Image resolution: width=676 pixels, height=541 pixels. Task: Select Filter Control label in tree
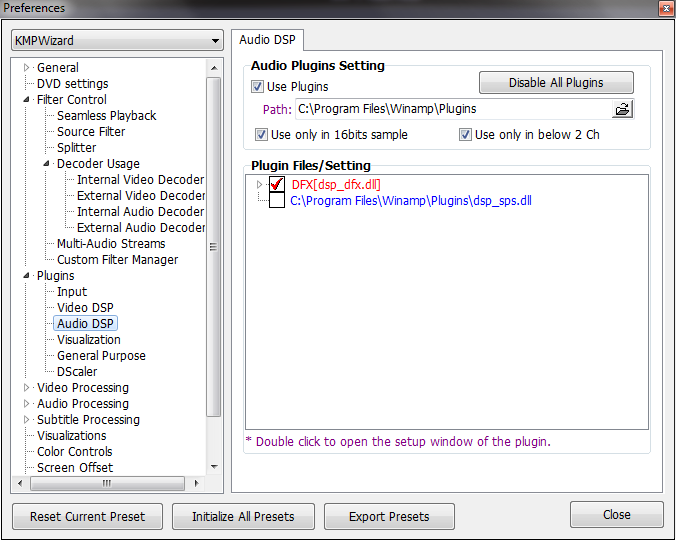tap(72, 100)
